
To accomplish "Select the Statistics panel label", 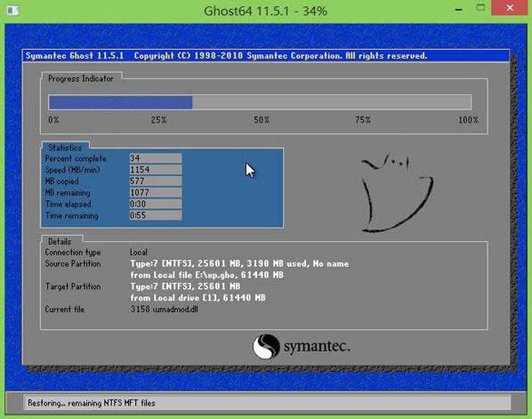I will click(x=65, y=148).
